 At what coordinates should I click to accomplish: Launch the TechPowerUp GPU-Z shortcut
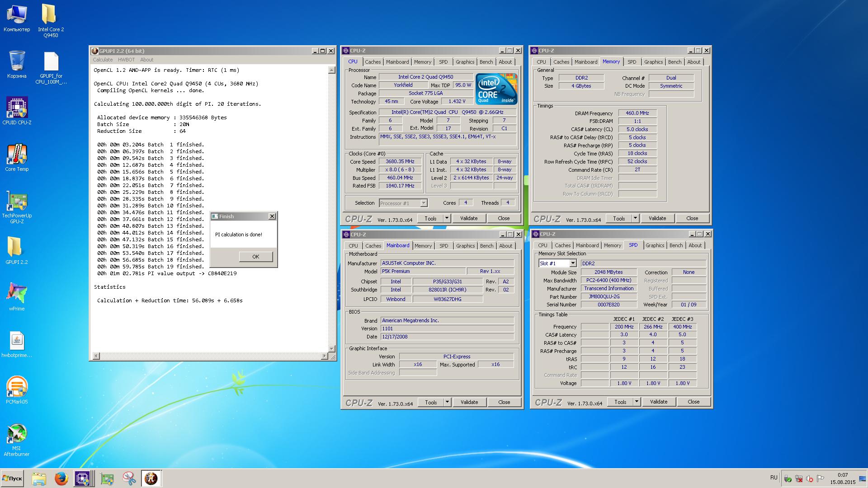[17, 207]
